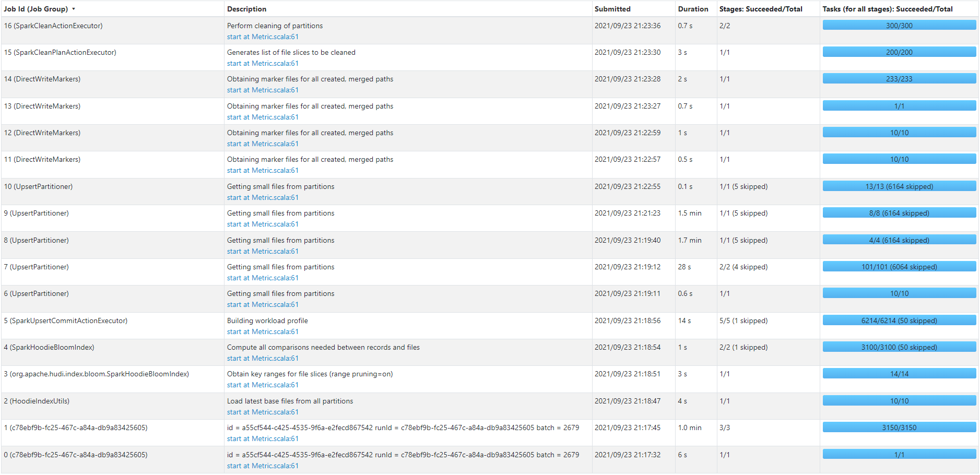Open Metric.scala:61 link for job 5
Image resolution: width=980 pixels, height=475 pixels.
pos(263,331)
